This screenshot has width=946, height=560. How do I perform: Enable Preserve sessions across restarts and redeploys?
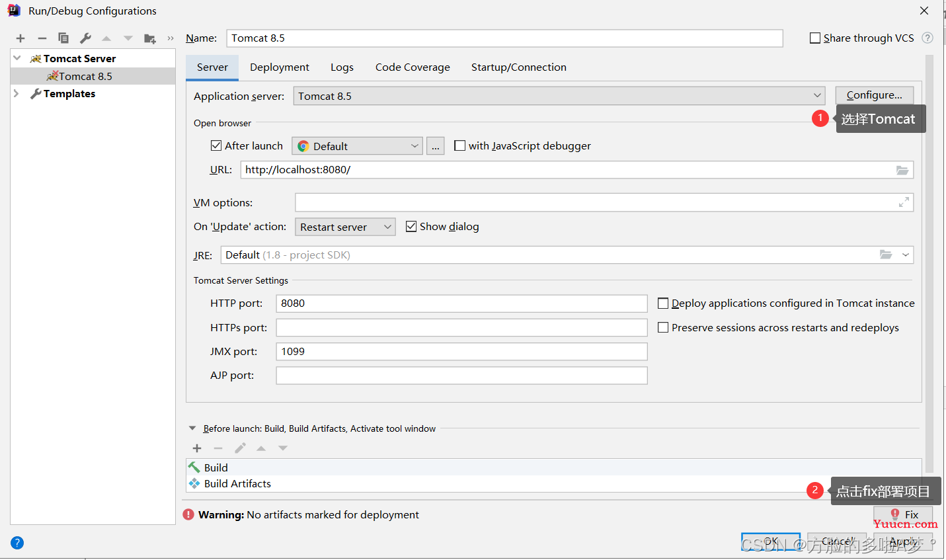click(663, 327)
